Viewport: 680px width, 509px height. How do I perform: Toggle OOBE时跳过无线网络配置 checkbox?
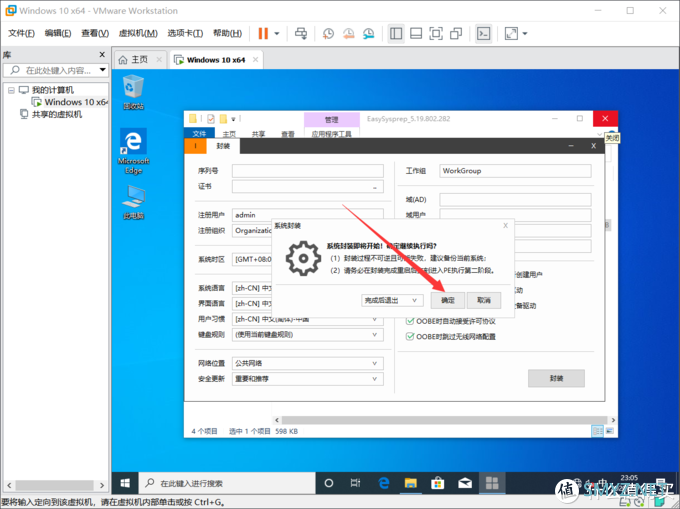tap(410, 336)
